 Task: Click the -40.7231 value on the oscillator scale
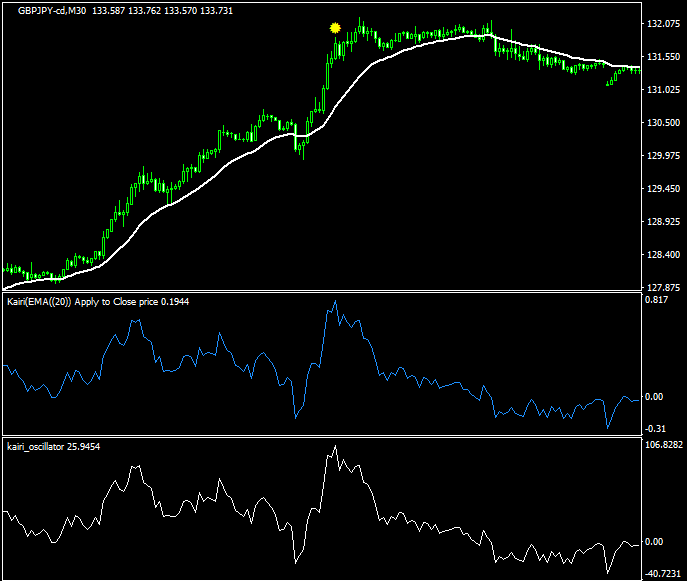[x=664, y=574]
